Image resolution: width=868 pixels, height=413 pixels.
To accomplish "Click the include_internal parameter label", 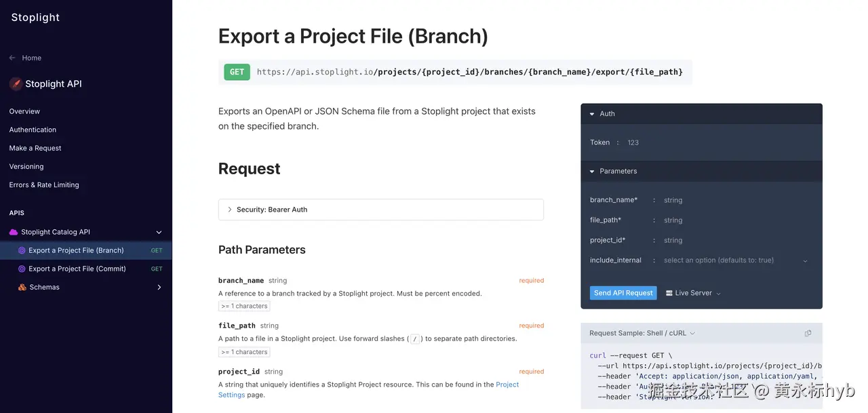I will [616, 260].
